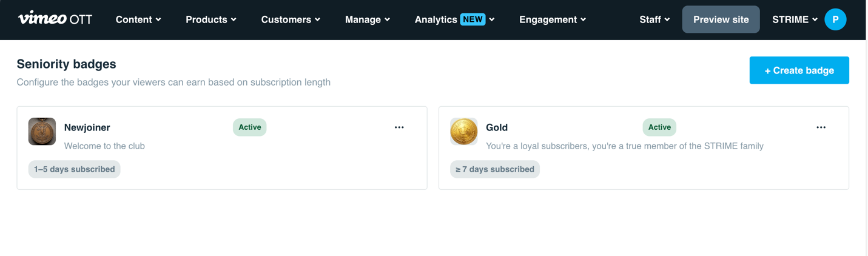
Task: Click the NEW tag next to Analytics
Action: pyautogui.click(x=473, y=19)
